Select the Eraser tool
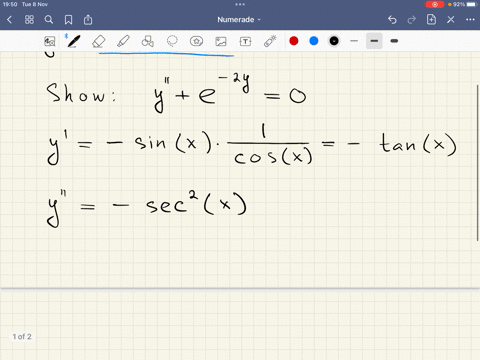Screen dimensions: 480x360 (99, 42)
